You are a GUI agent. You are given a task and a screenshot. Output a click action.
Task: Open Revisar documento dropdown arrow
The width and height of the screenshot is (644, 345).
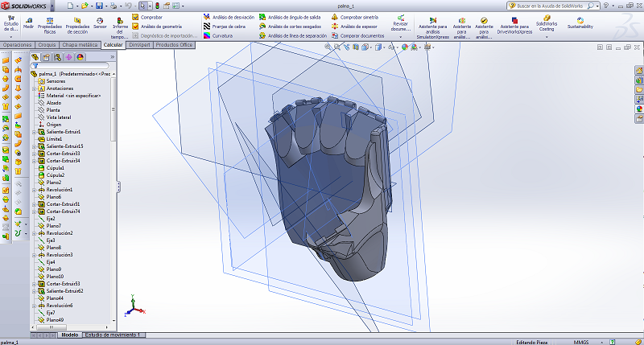pyautogui.click(x=400, y=37)
